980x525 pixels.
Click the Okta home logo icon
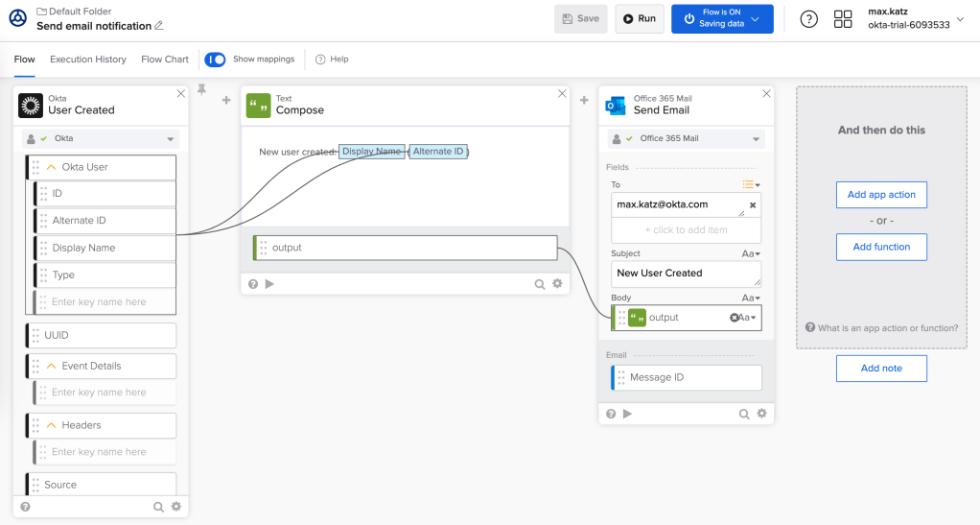pos(17,18)
